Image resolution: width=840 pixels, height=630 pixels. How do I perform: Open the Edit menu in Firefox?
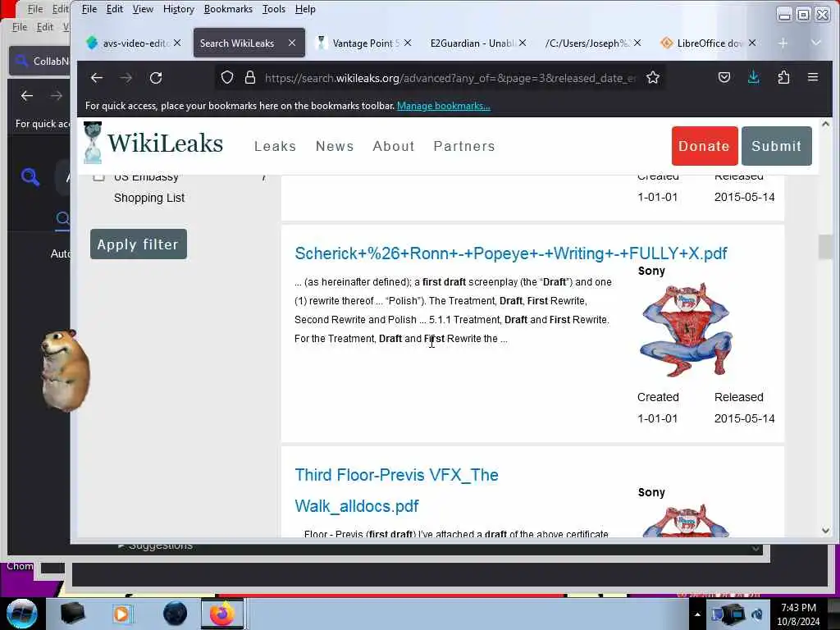(x=115, y=9)
